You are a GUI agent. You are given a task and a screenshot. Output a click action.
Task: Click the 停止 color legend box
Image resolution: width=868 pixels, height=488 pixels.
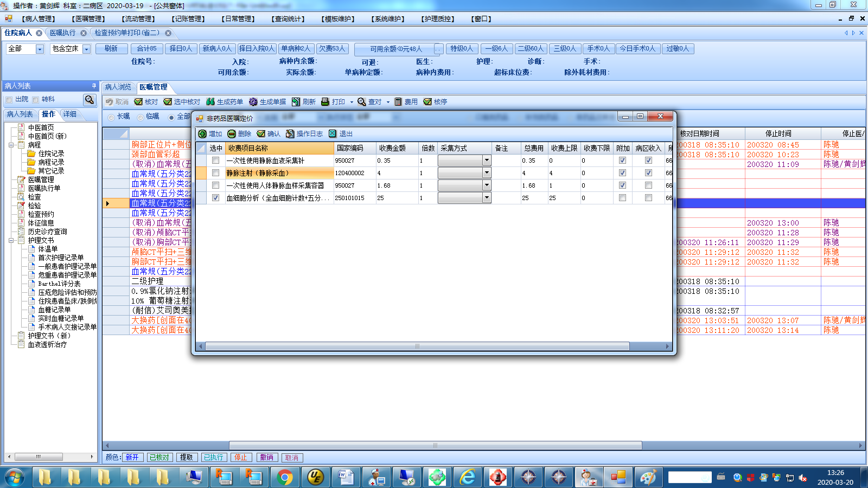(x=240, y=458)
